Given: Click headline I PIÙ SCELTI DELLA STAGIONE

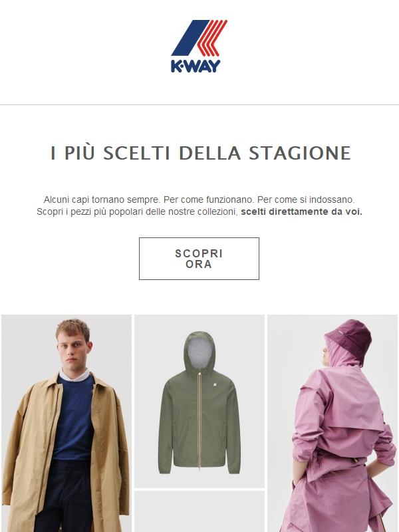Looking at the screenshot, I should (201, 153).
